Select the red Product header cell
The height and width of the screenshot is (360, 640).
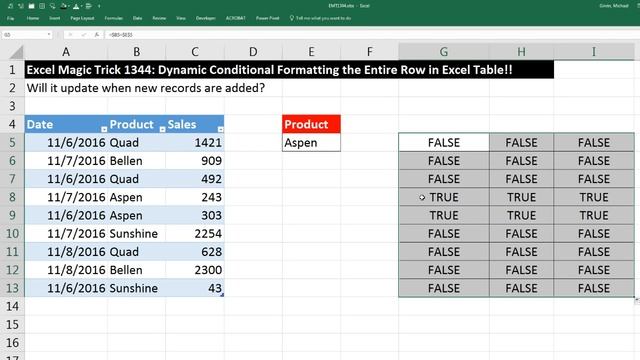point(311,124)
